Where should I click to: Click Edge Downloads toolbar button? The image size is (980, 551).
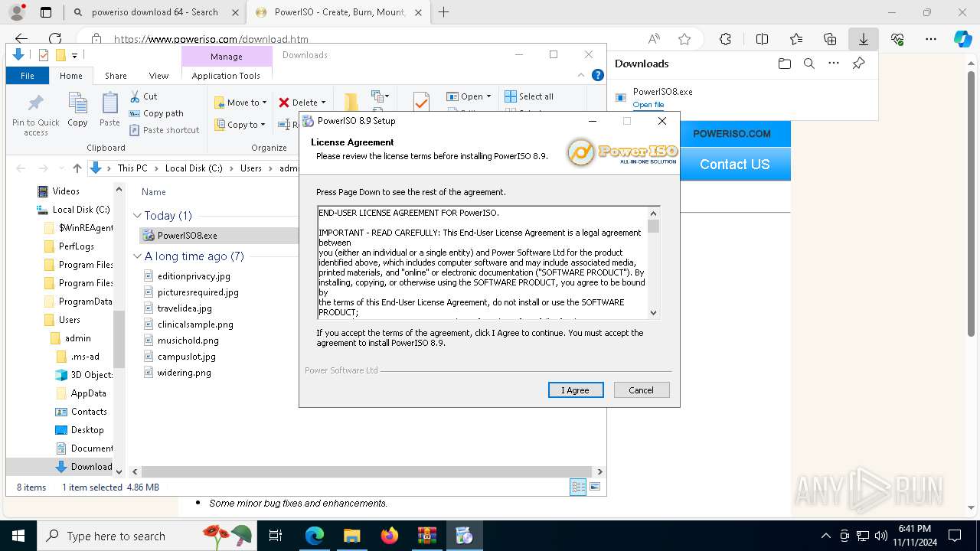tap(863, 39)
